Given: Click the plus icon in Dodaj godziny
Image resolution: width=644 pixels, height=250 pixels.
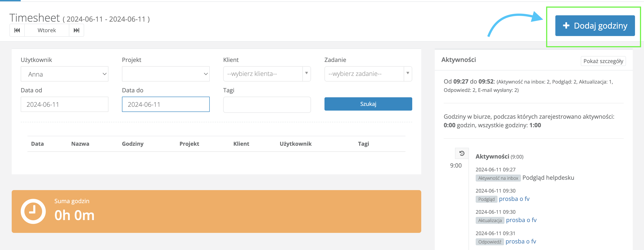Looking at the screenshot, I should tap(566, 25).
